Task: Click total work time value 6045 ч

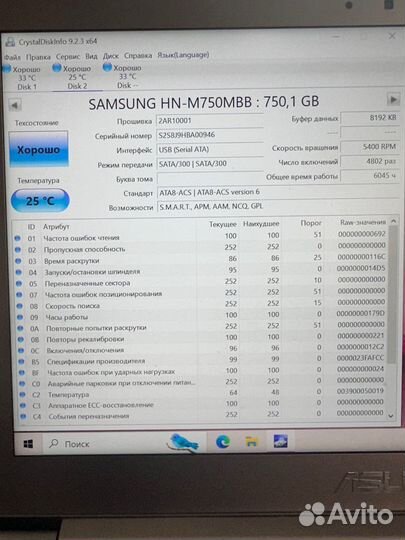Action: [370, 176]
